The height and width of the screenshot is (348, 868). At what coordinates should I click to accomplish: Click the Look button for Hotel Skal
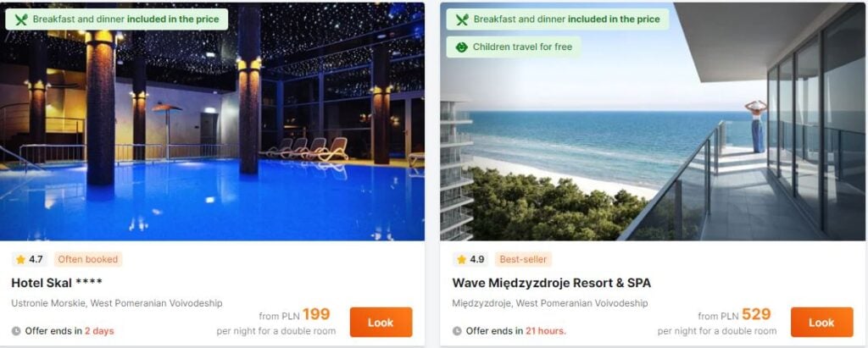(x=381, y=322)
